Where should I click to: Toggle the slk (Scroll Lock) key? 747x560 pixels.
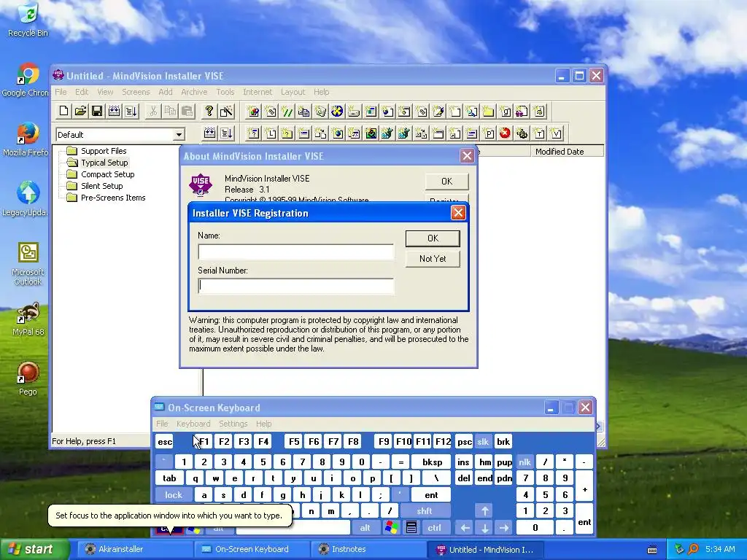[x=483, y=442]
